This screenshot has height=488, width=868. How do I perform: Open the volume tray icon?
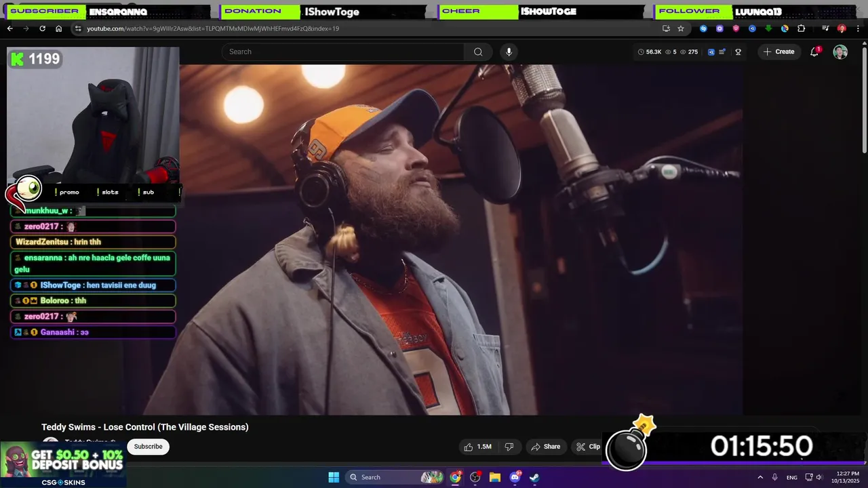tap(819, 477)
